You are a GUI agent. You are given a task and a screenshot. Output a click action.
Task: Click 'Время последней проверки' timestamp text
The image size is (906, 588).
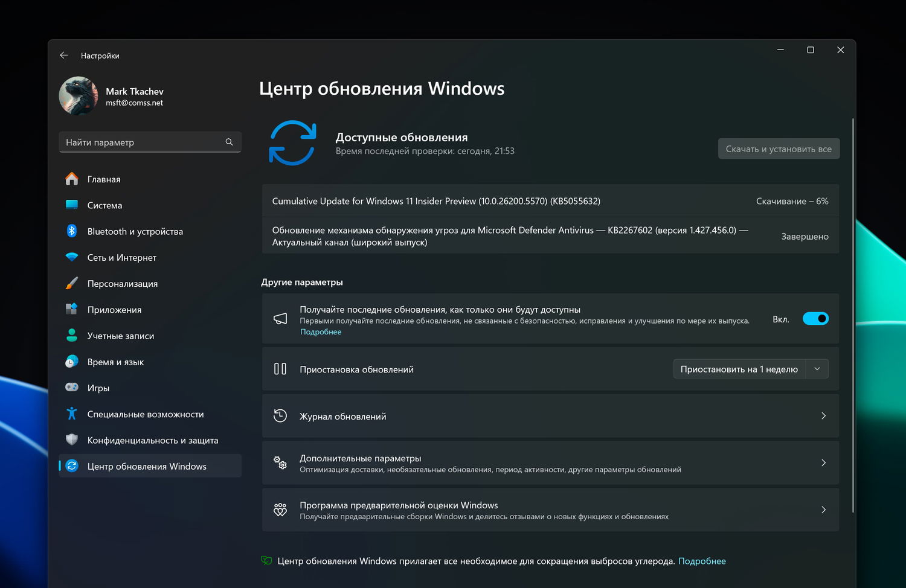point(425,151)
